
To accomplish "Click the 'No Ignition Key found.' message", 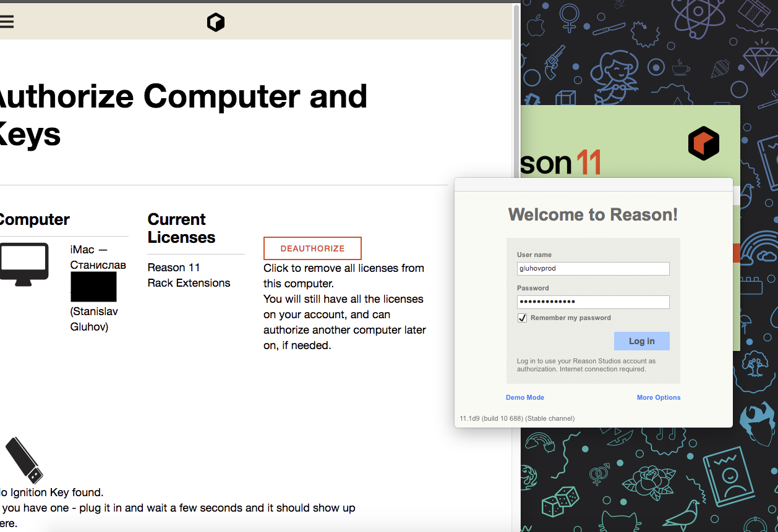I will [51, 492].
